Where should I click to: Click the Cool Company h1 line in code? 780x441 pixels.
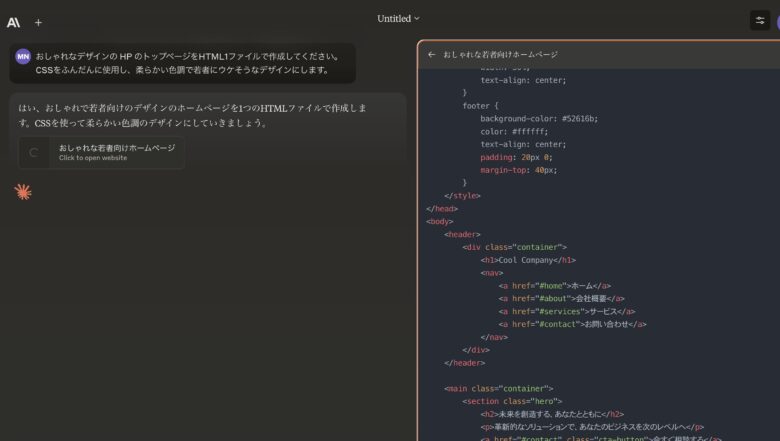tap(528, 259)
